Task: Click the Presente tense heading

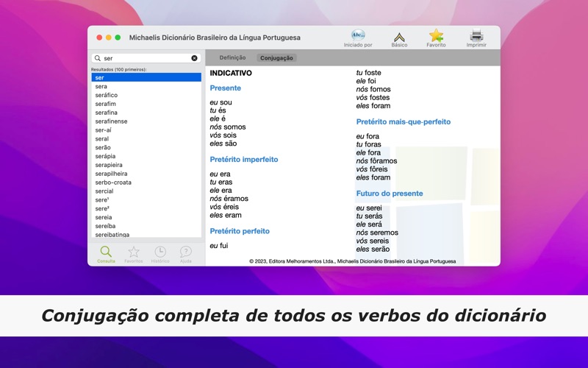Action: click(x=226, y=88)
